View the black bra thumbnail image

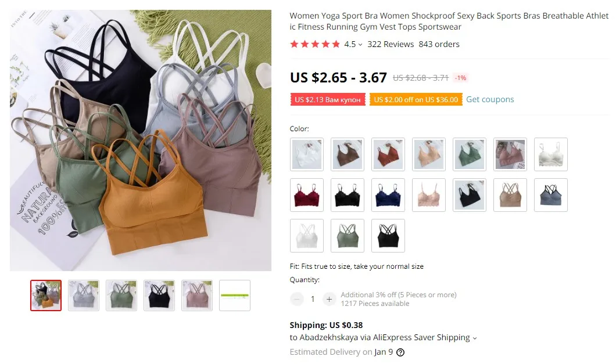click(159, 295)
